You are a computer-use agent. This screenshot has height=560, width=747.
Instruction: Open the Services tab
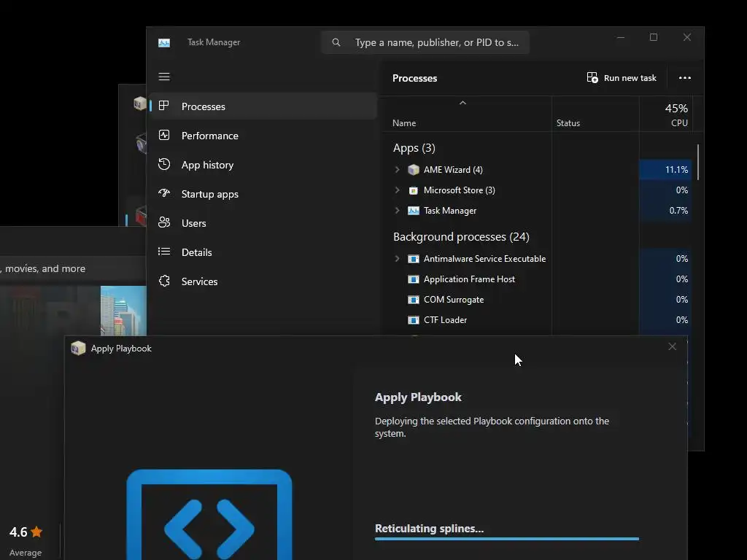(x=263, y=281)
